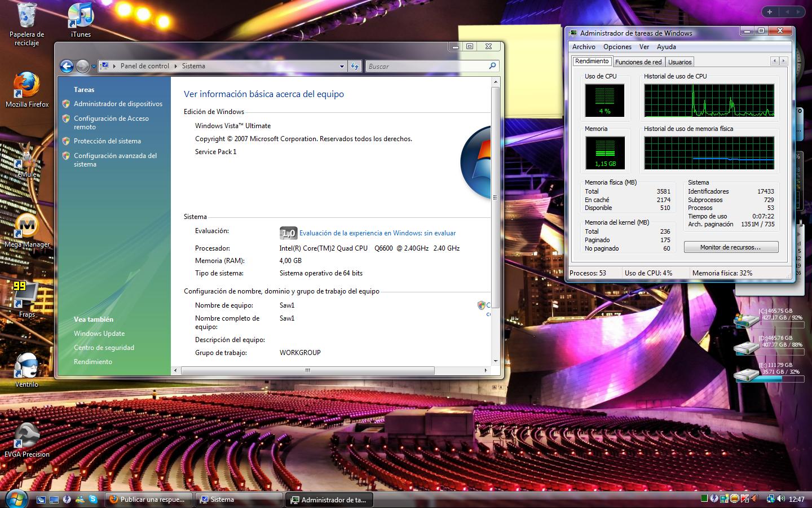Click the Publicar una respuesta taskbar button
Screen dimensions: 812x508
(x=149, y=500)
